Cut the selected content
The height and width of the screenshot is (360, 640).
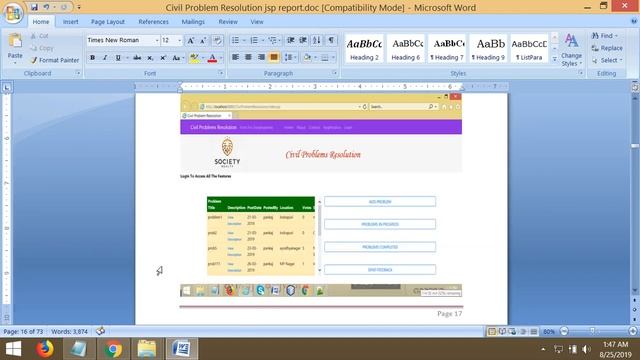click(x=40, y=36)
